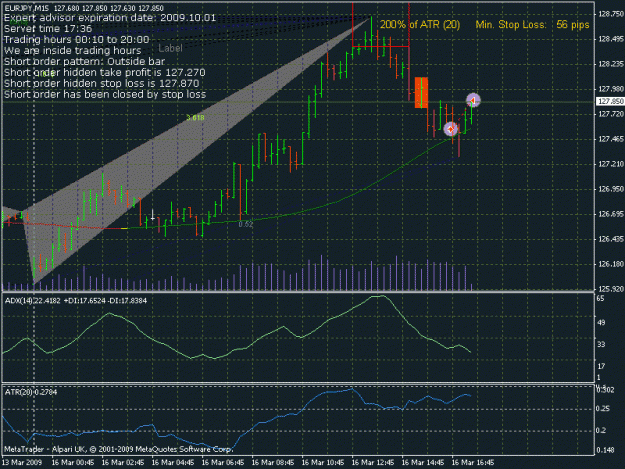The width and height of the screenshot is (625, 469).
Task: Click the 'Server time 17:36' line
Action: [48, 29]
